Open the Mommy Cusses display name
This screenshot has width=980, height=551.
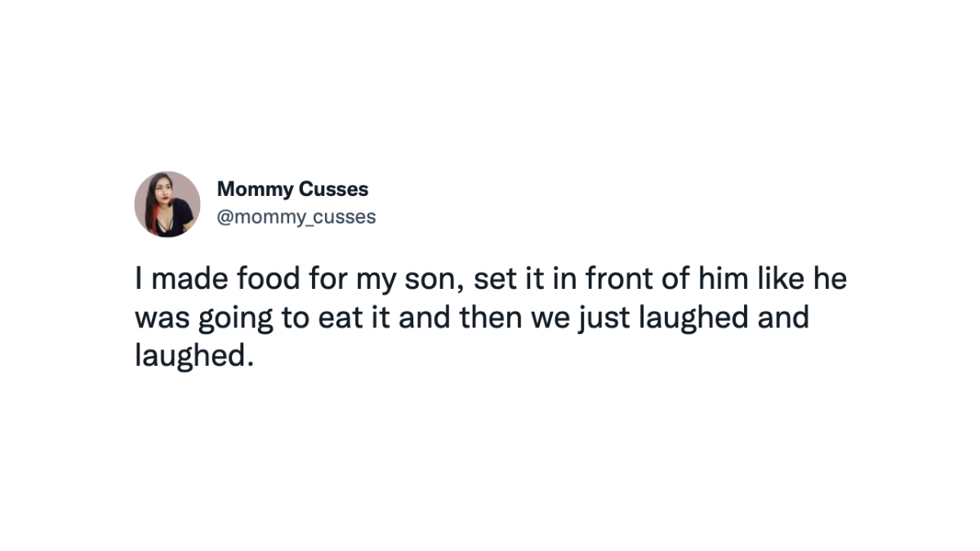[x=292, y=189]
